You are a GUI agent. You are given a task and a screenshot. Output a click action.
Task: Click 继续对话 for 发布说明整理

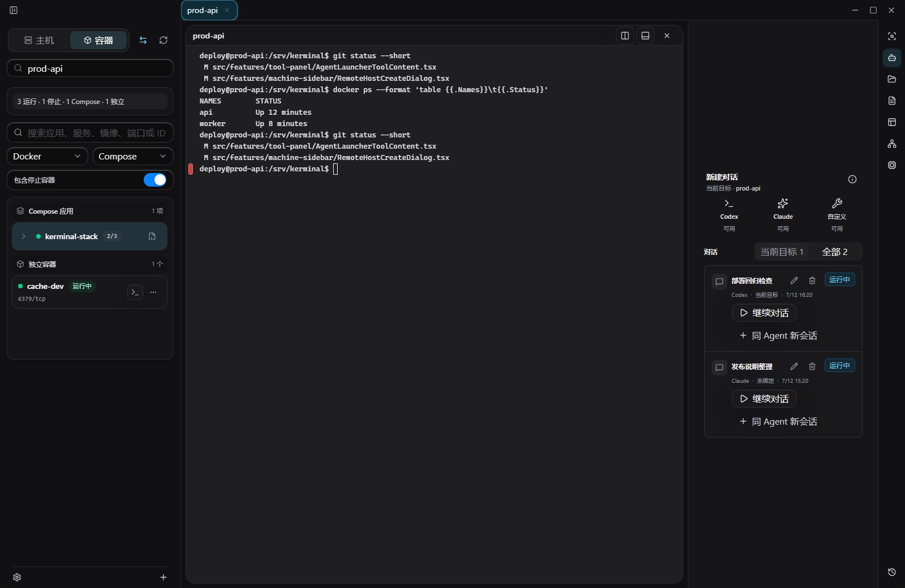764,399
